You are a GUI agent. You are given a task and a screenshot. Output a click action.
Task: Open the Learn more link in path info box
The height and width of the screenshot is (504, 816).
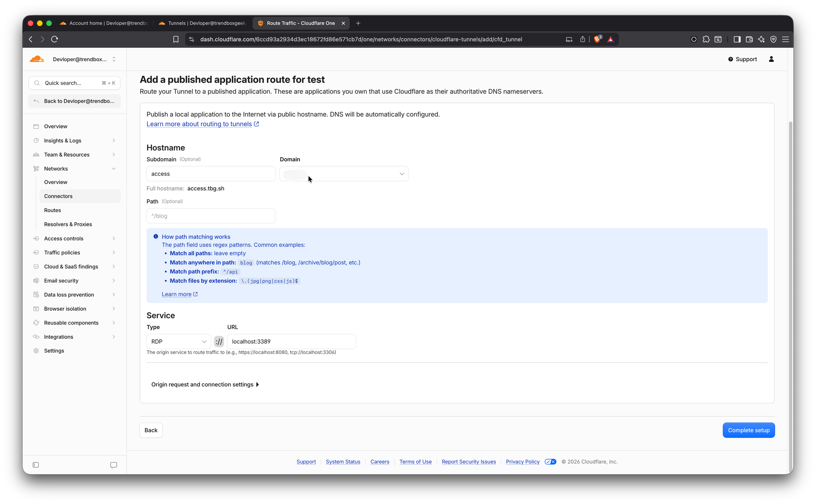pos(180,294)
